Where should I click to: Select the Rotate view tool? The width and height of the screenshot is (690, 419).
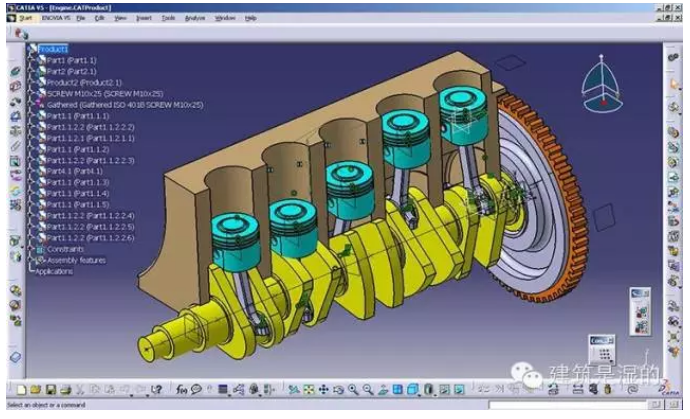pyautogui.click(x=338, y=390)
